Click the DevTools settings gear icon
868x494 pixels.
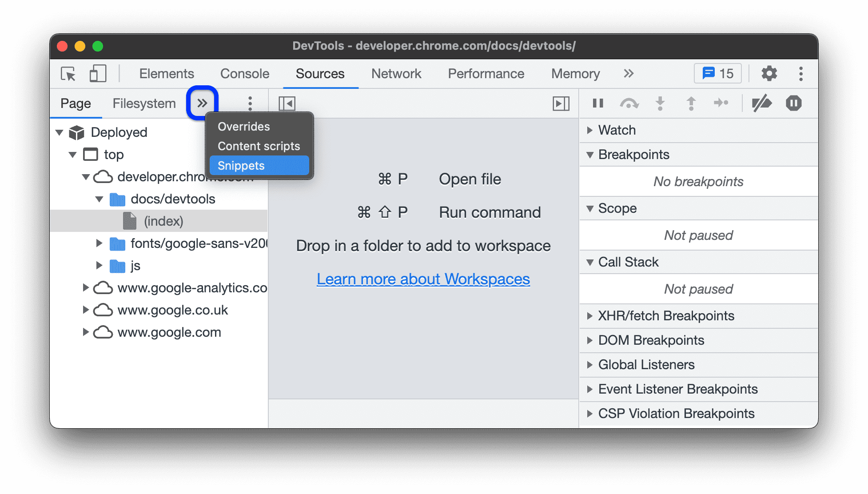pyautogui.click(x=771, y=73)
